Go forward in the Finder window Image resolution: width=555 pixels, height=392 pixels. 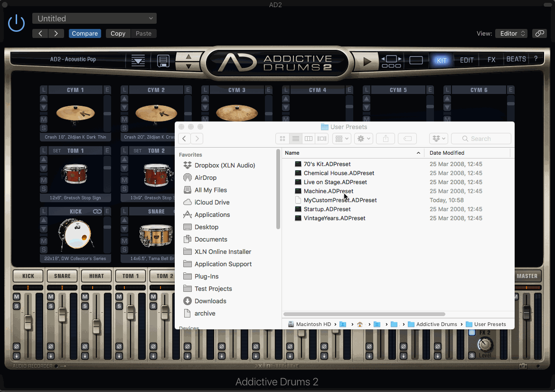197,139
